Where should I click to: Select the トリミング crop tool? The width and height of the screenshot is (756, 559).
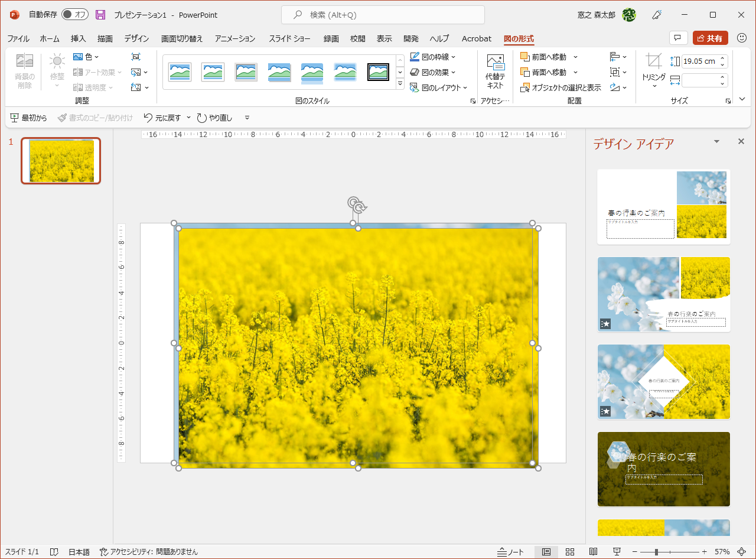coord(654,71)
